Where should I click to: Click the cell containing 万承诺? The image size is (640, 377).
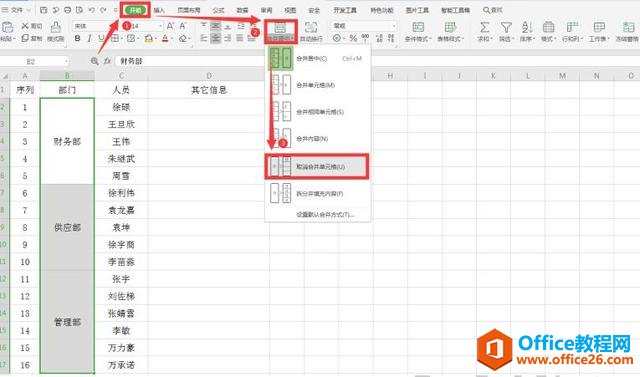pos(121,365)
